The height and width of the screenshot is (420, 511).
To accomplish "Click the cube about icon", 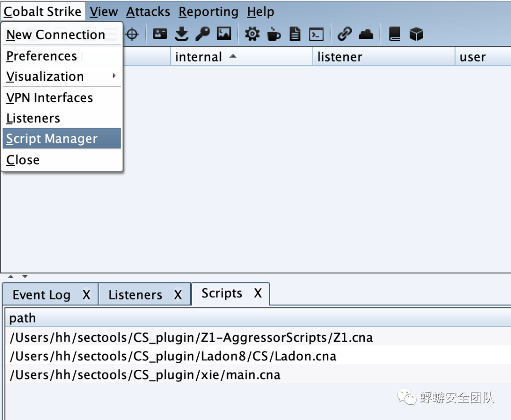I will tap(416, 34).
